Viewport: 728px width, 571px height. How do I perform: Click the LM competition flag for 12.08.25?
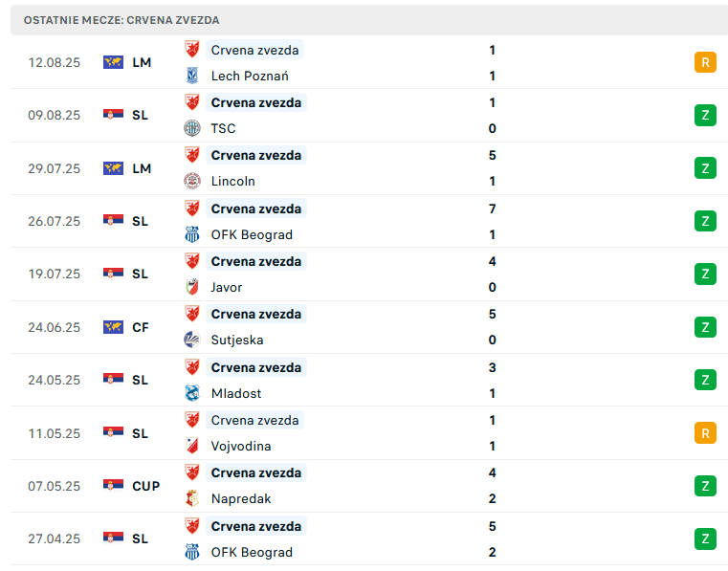click(x=113, y=62)
